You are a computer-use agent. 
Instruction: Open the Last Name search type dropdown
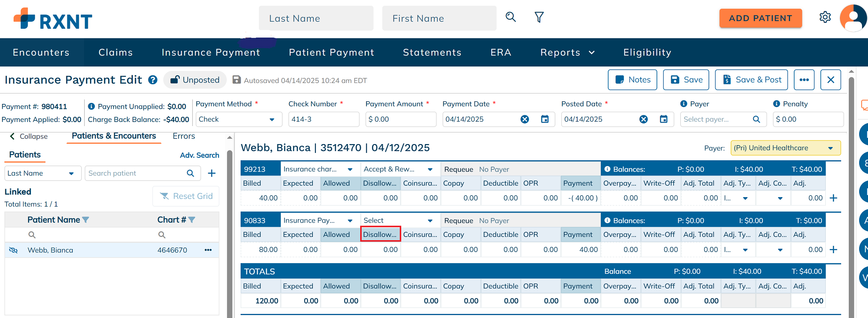coord(43,173)
